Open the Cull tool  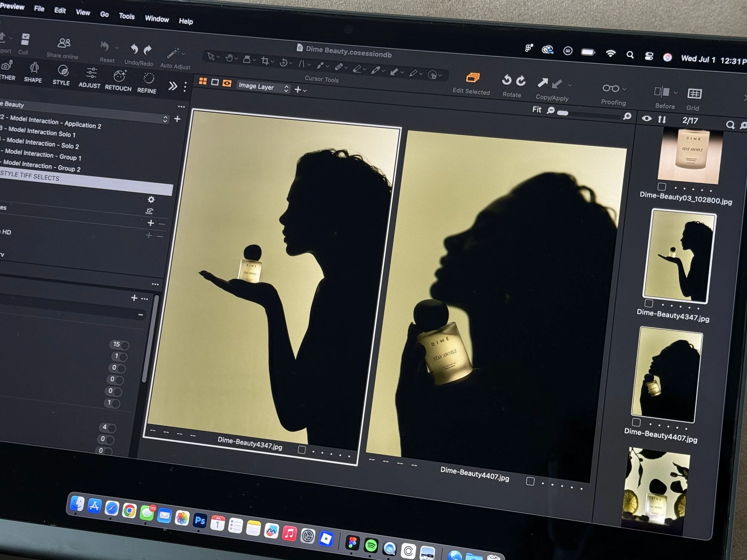25,39
